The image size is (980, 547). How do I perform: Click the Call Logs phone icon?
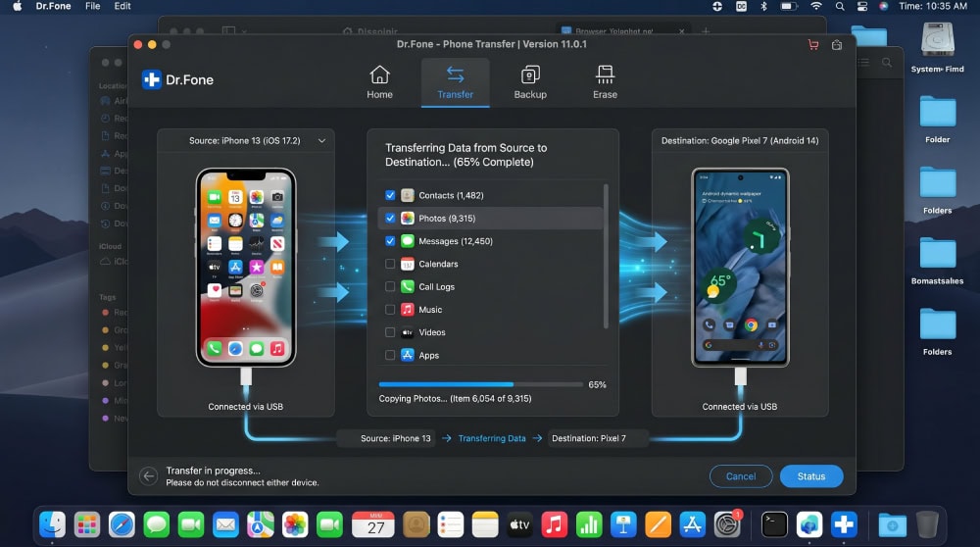(408, 286)
